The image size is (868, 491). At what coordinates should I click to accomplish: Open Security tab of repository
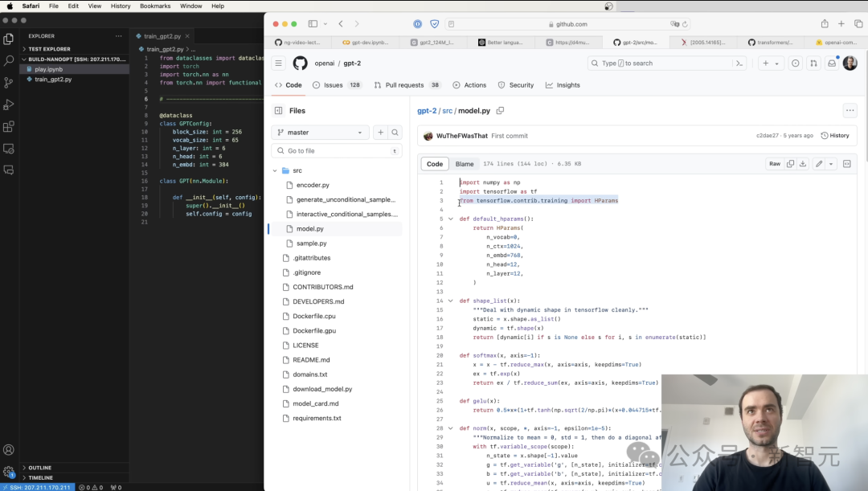click(x=516, y=85)
